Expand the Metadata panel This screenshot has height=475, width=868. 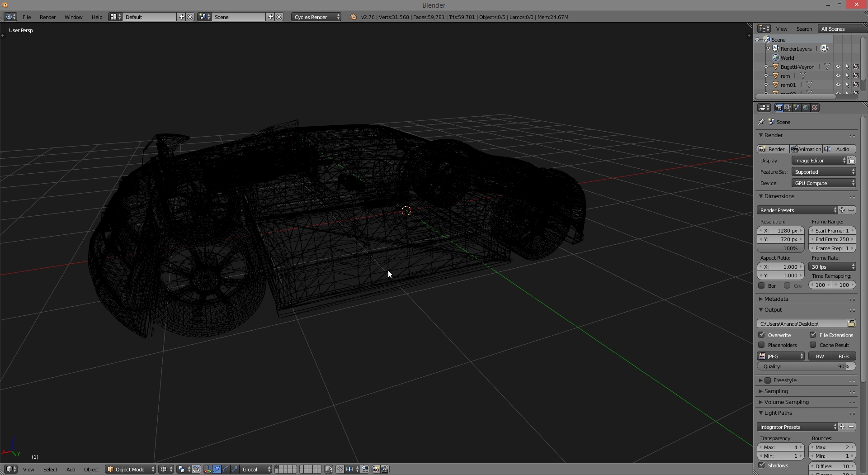click(776, 299)
